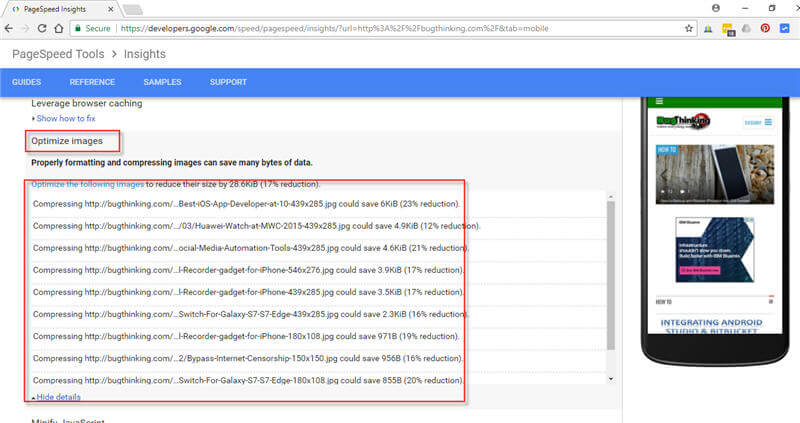Close the PageSpeed Insights tab
Image resolution: width=800 pixels, height=423 pixels.
pos(111,9)
